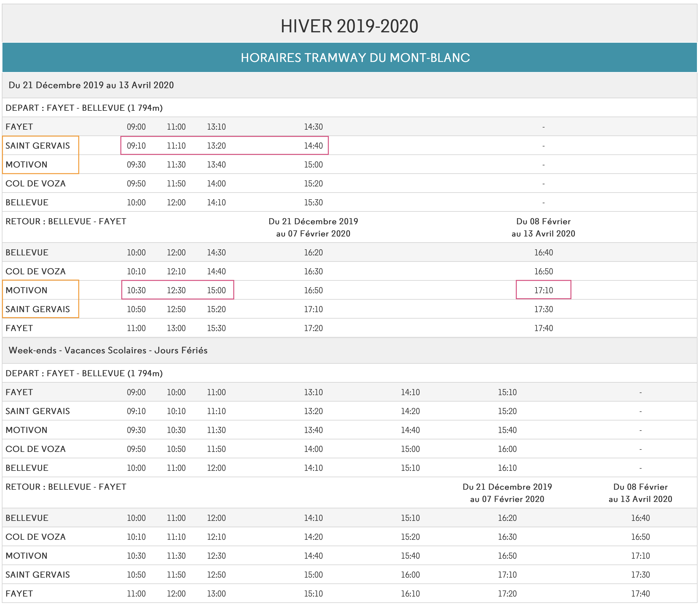Click 14:20 in the SAINT GERVAIS row

[x=410, y=411]
